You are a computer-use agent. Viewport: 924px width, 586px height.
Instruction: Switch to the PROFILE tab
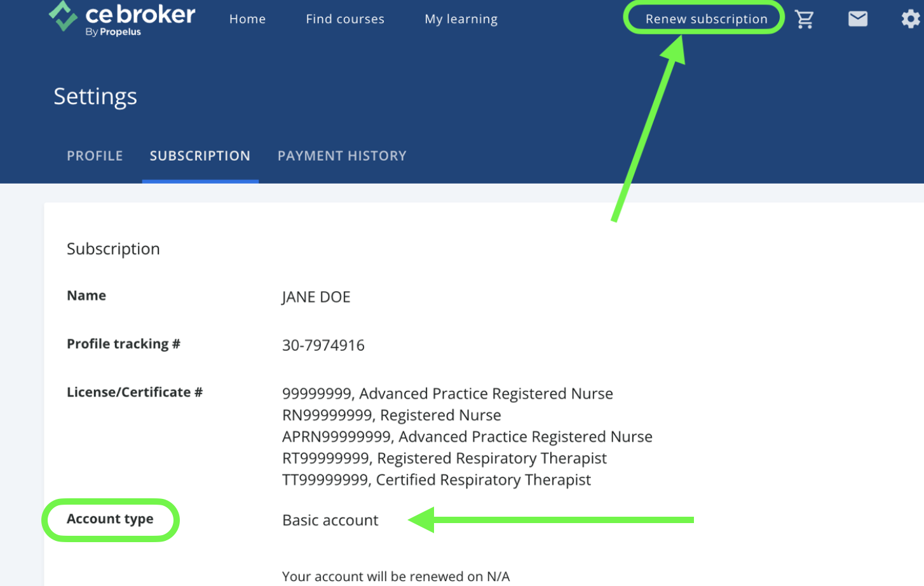point(95,156)
